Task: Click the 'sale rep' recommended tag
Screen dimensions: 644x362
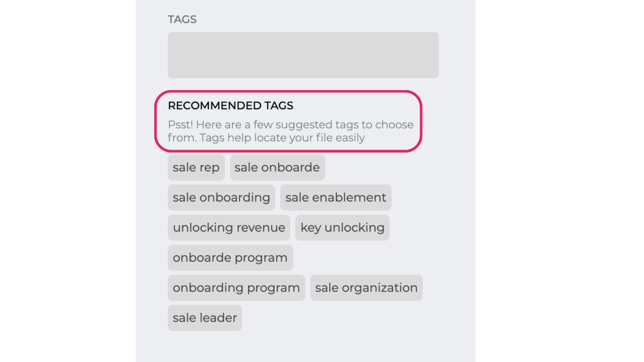Action: [x=196, y=167]
